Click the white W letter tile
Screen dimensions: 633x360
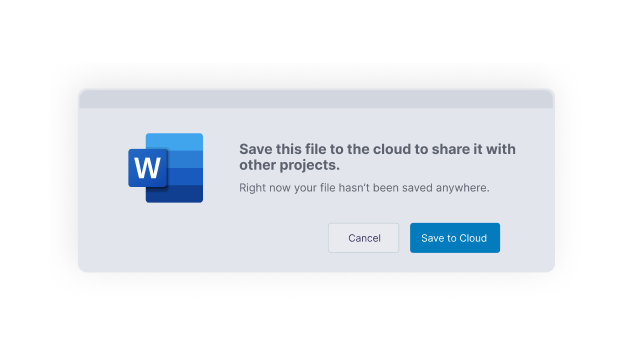point(148,168)
